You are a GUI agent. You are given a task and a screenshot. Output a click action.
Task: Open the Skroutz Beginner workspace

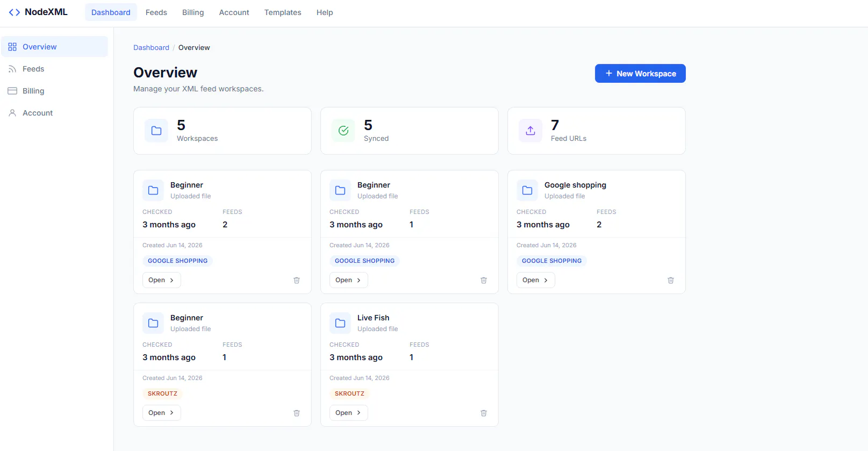click(x=161, y=413)
